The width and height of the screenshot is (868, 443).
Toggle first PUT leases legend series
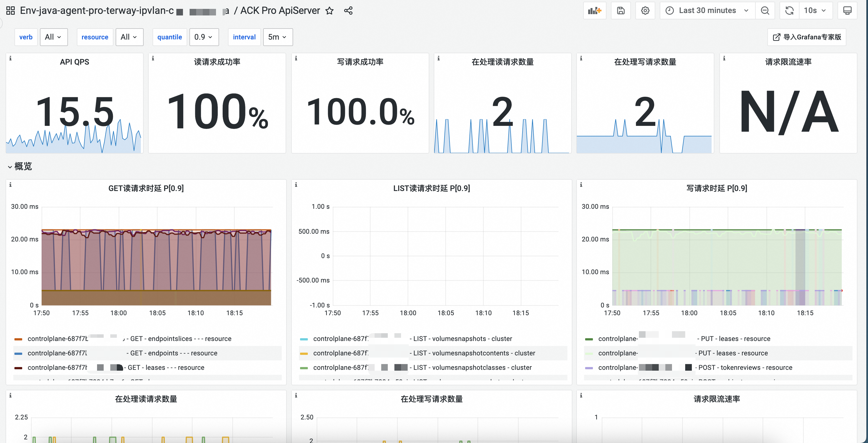(x=684, y=338)
